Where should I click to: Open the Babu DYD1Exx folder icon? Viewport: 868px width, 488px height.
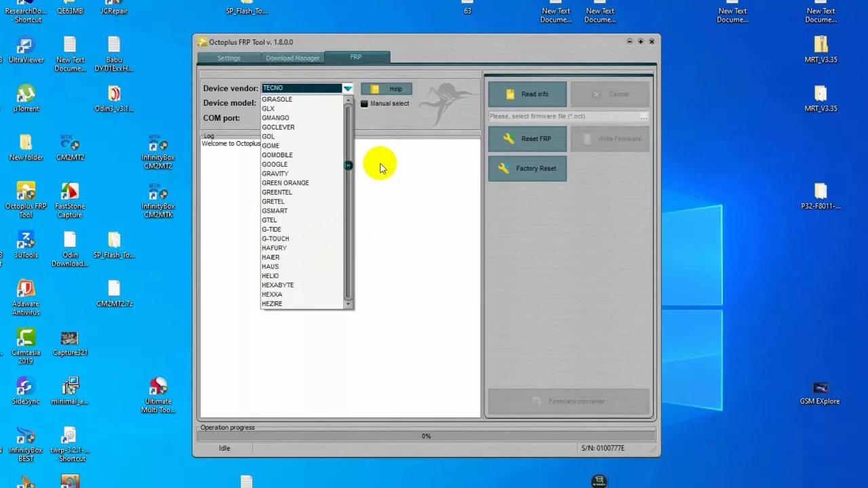(x=114, y=54)
